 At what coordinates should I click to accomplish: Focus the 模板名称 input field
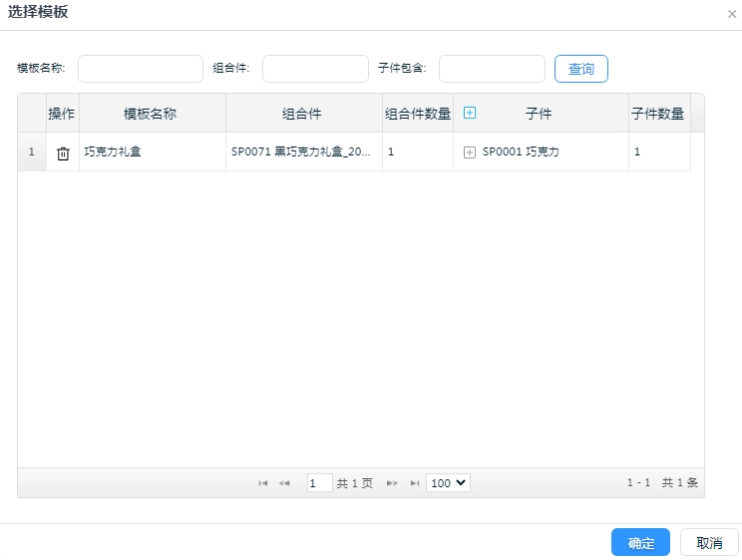pyautogui.click(x=141, y=69)
